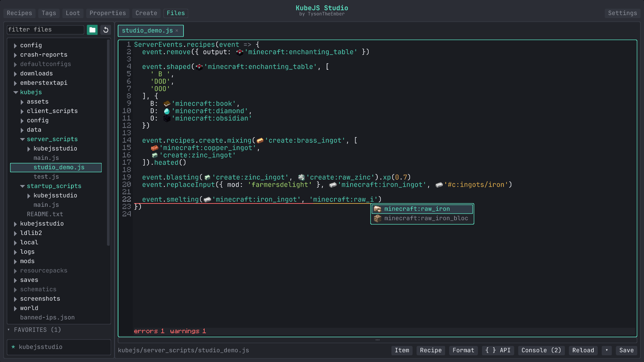
Task: Expand the crash-reports folder
Action: click(15, 55)
